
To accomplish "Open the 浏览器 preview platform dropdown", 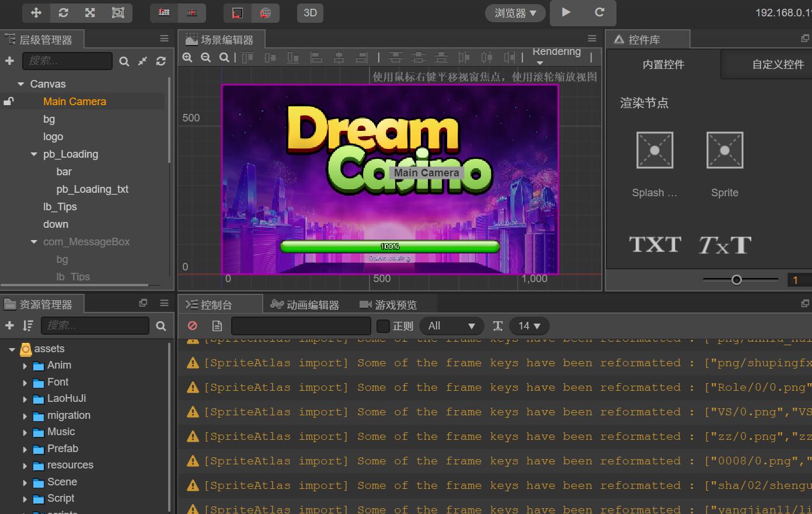I will click(515, 13).
